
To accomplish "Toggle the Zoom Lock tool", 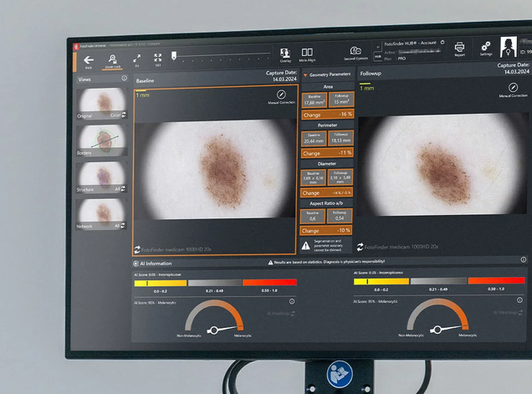I will (113, 61).
